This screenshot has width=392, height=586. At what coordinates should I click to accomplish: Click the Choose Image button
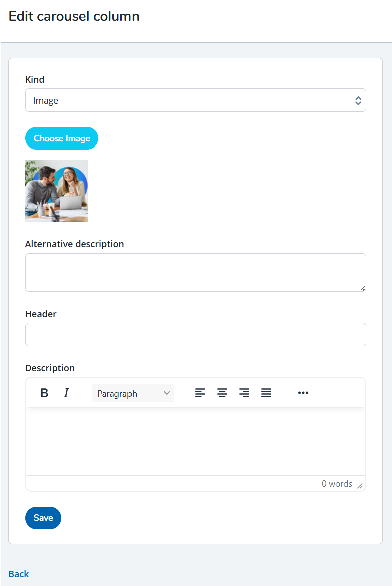pos(62,138)
